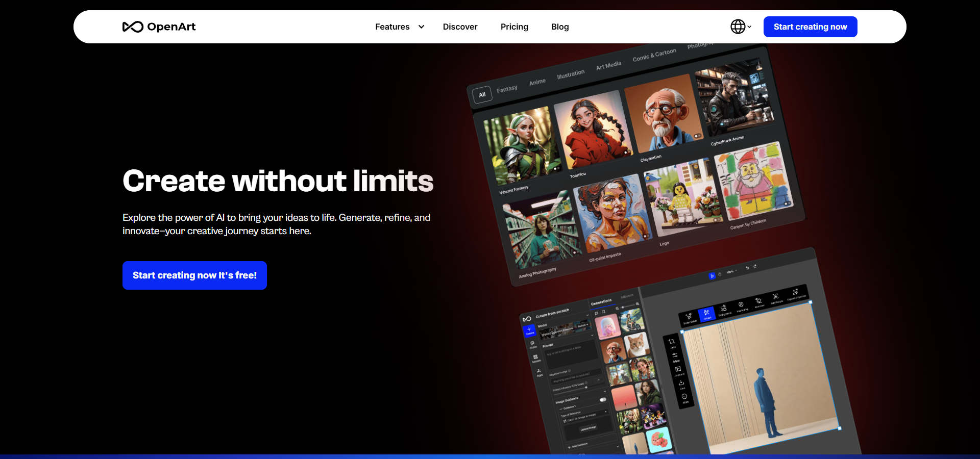The width and height of the screenshot is (980, 459).
Task: Go to the Pricing page
Action: 514,27
